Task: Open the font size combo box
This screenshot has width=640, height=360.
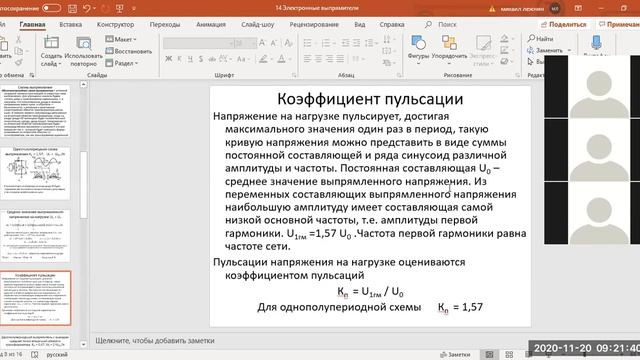Action: coord(245,43)
